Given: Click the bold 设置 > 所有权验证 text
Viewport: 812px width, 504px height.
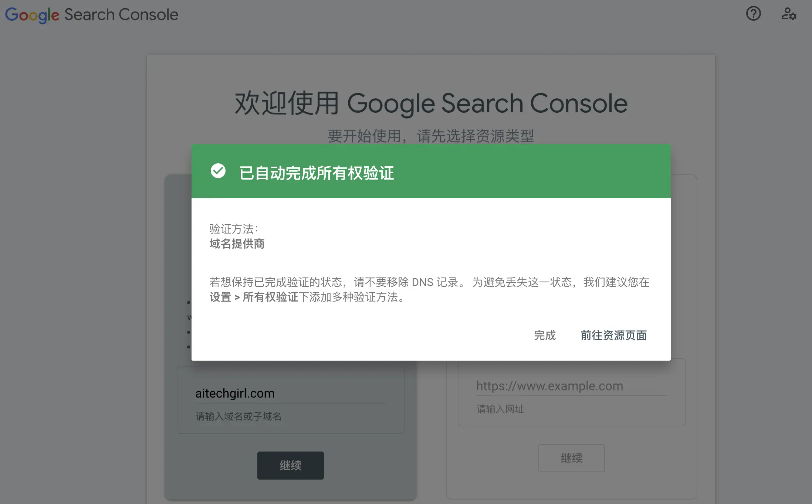Looking at the screenshot, I should 254,297.
